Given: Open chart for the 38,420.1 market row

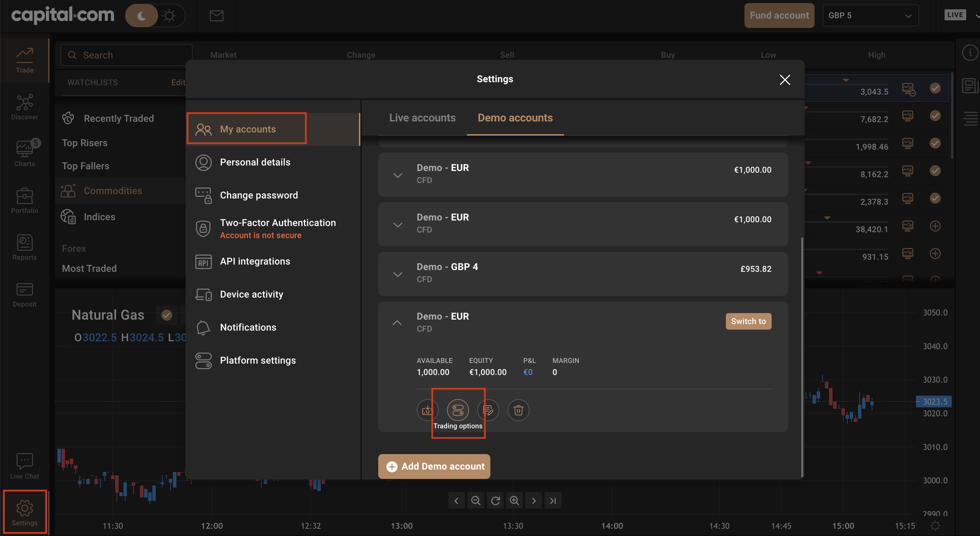Looking at the screenshot, I should 908,226.
